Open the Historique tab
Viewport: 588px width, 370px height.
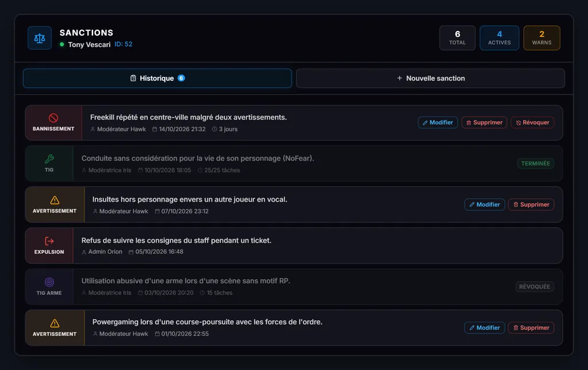(157, 78)
